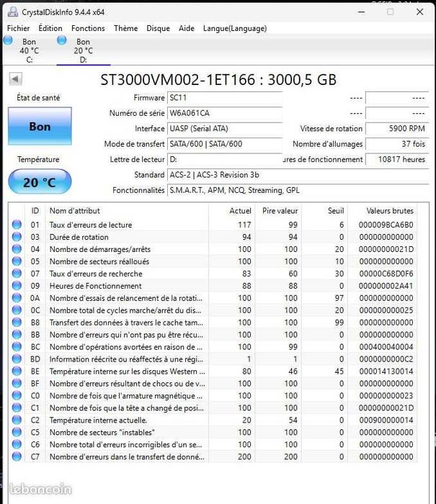Click raw value 000000002A41
Viewport: 436px width, 504px height.
click(x=386, y=286)
